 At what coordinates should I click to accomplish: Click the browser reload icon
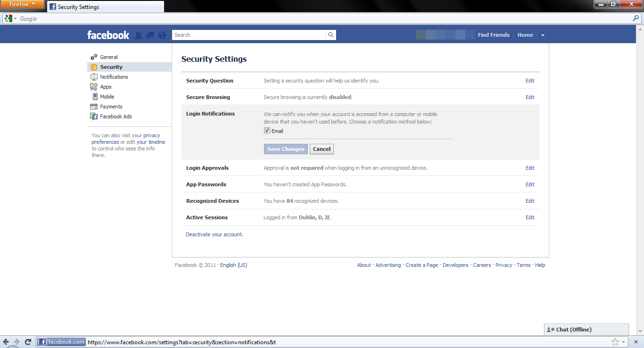click(28, 342)
